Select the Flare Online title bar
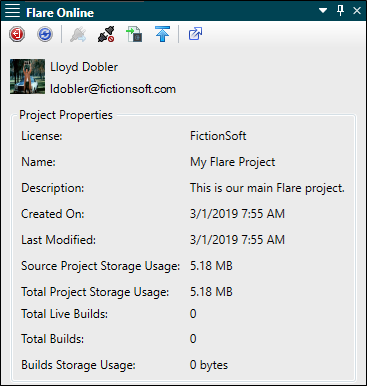Image resolution: width=367 pixels, height=386 pixels. pyautogui.click(x=183, y=11)
